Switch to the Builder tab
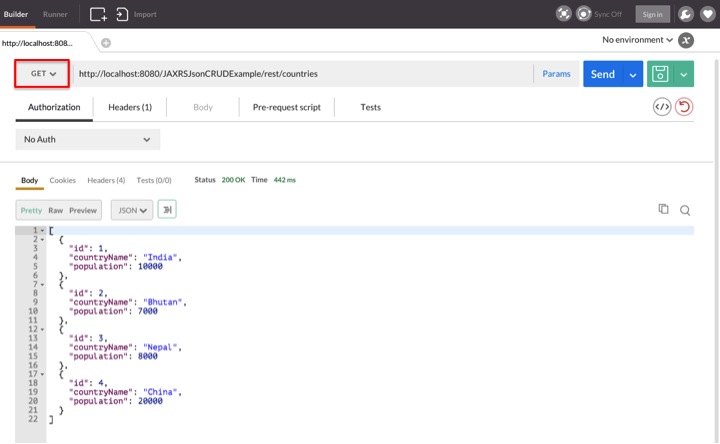720x444 pixels. pos(16,14)
